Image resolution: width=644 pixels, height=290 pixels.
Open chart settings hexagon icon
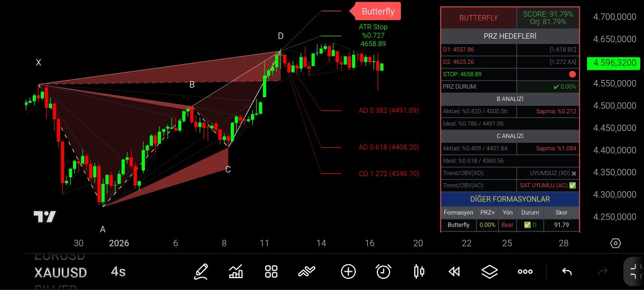click(616, 243)
